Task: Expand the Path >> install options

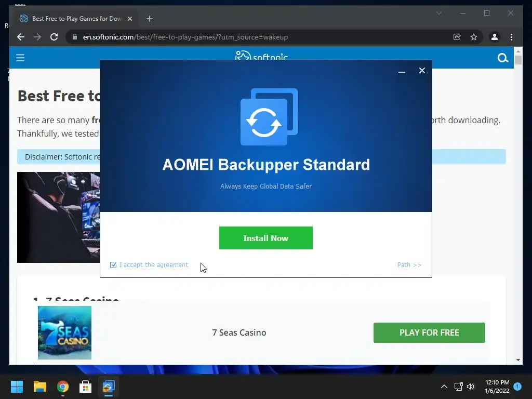Action: point(409,264)
